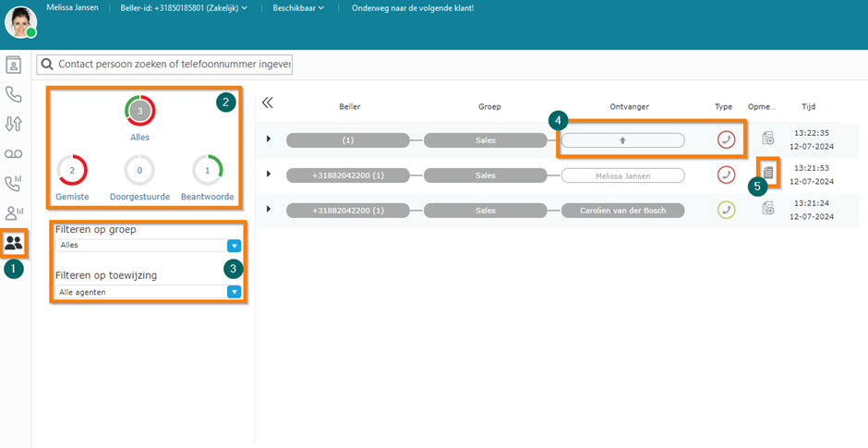868x448 pixels.
Task: Open the Beller-id selection dropdown
Action: [x=184, y=8]
